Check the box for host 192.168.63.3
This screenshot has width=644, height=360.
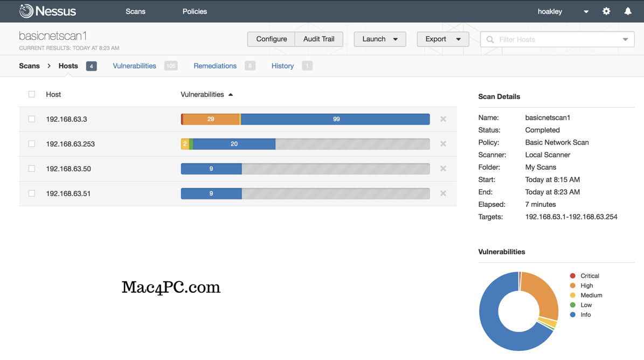tap(32, 119)
